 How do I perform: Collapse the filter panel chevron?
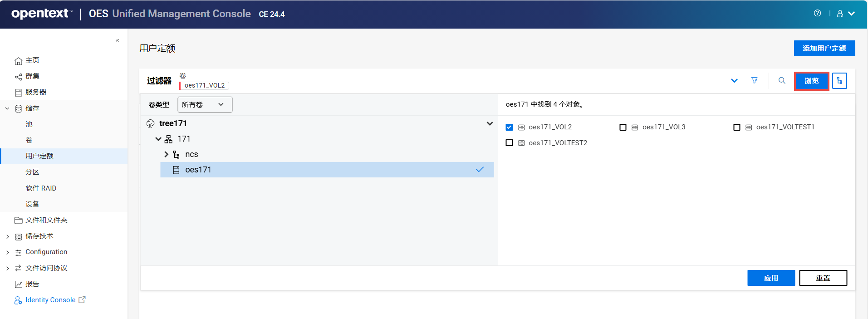point(734,81)
